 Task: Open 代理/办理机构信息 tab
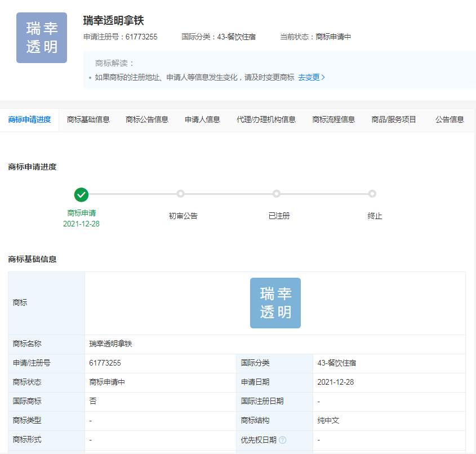pyautogui.click(x=266, y=119)
